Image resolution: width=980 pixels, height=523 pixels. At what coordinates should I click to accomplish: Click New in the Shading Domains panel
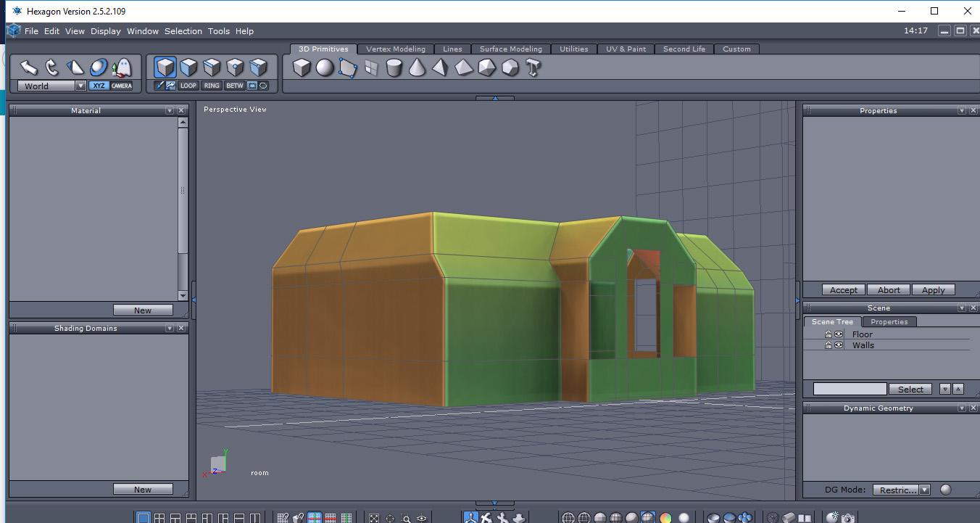143,490
